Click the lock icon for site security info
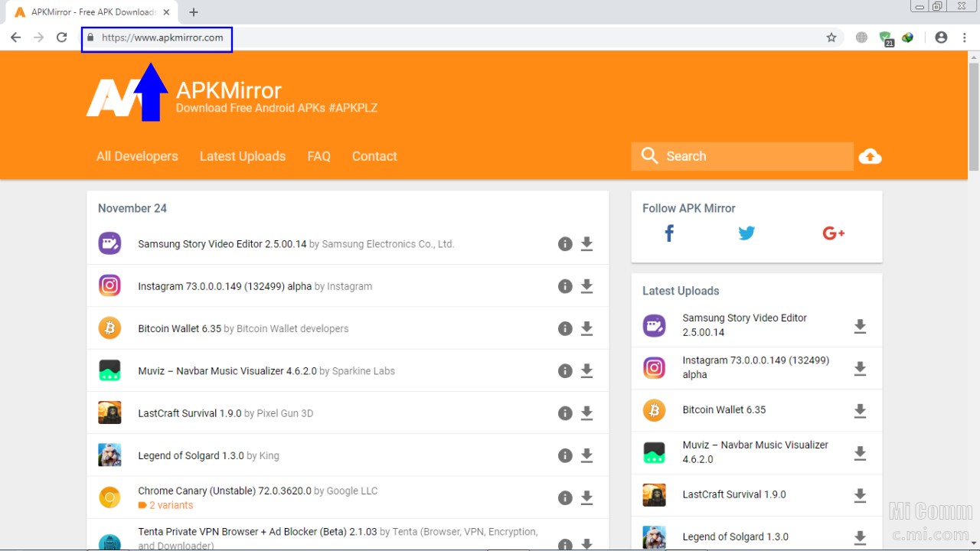Image resolution: width=980 pixels, height=551 pixels. click(x=90, y=37)
